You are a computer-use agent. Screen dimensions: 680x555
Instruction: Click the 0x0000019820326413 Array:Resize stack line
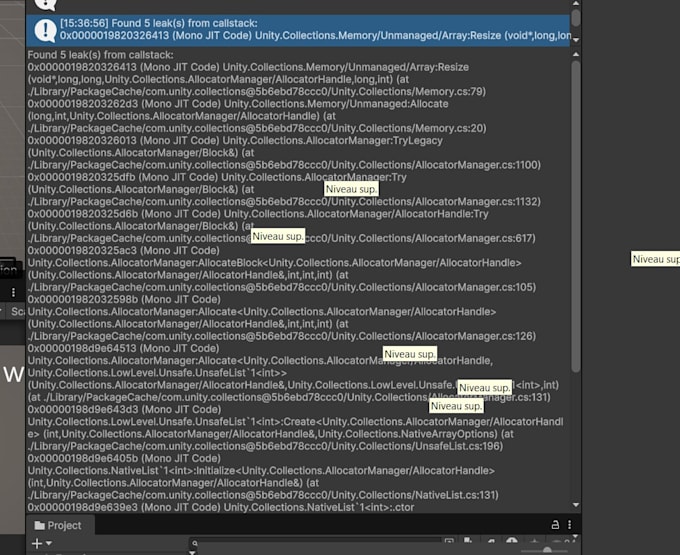point(248,67)
